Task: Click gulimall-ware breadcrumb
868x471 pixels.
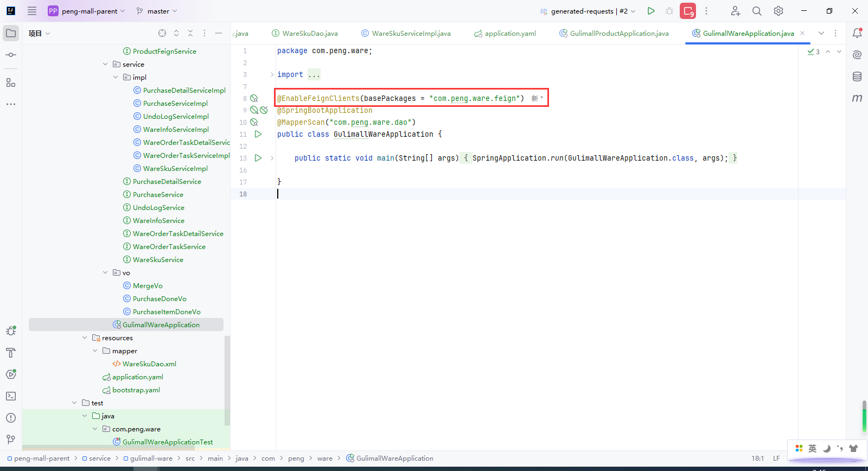Action: pyautogui.click(x=148, y=459)
